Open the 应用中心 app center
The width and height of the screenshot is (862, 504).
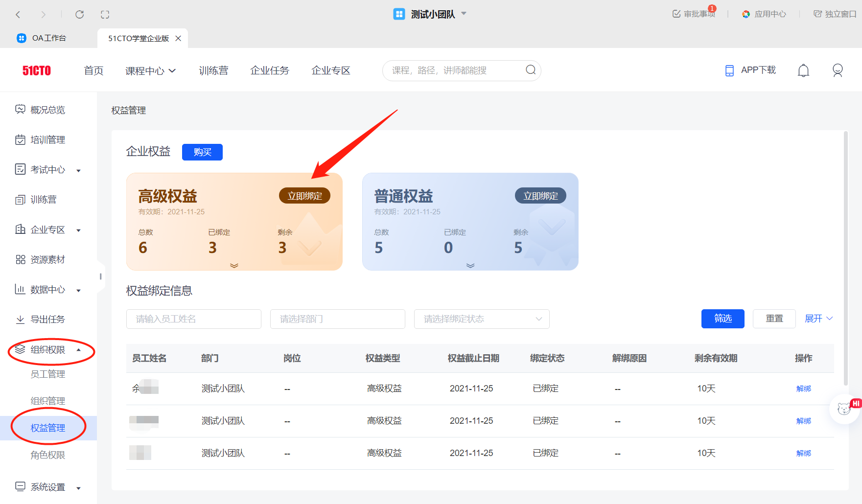tap(764, 14)
